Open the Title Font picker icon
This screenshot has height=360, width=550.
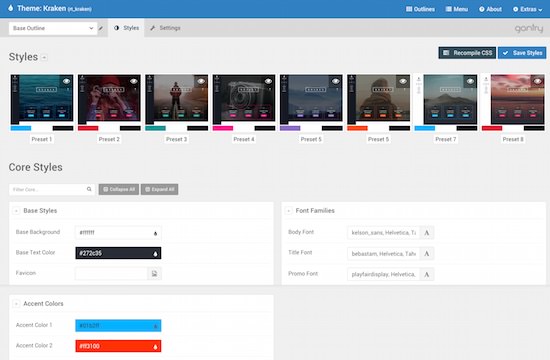(427, 253)
